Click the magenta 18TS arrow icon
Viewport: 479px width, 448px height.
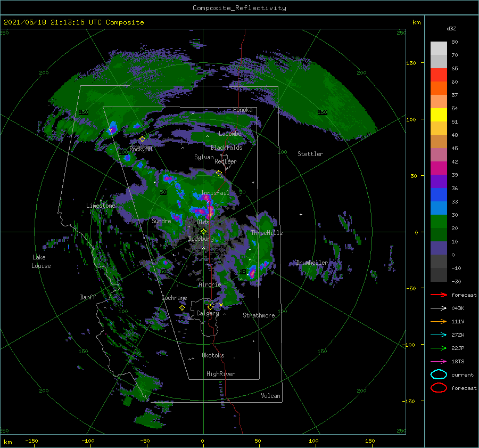[439, 362]
